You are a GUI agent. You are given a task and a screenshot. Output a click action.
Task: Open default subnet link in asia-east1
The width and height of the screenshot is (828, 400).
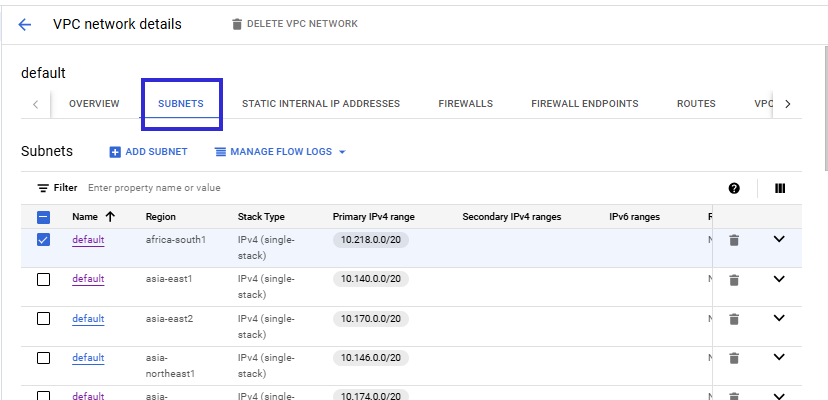88,279
